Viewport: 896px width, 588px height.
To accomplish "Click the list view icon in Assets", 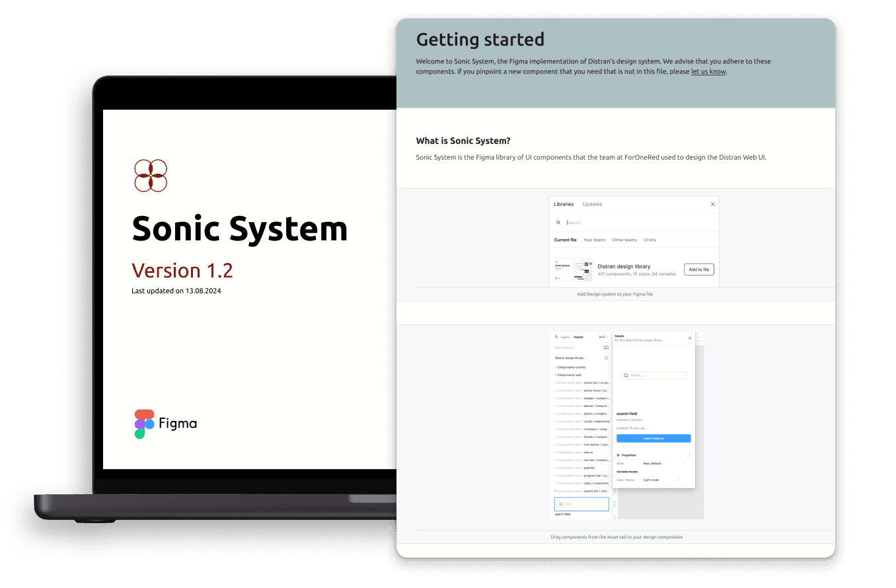I will pyautogui.click(x=606, y=358).
